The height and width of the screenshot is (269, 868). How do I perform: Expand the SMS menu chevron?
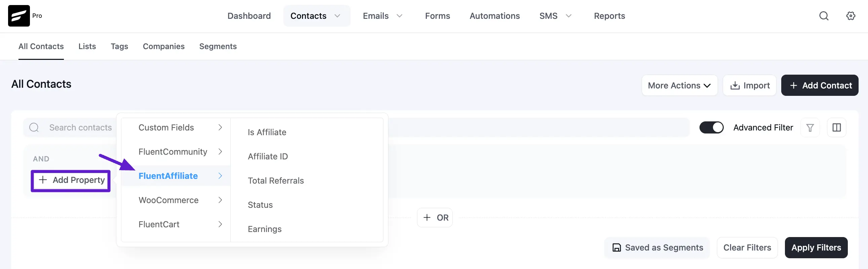[568, 16]
